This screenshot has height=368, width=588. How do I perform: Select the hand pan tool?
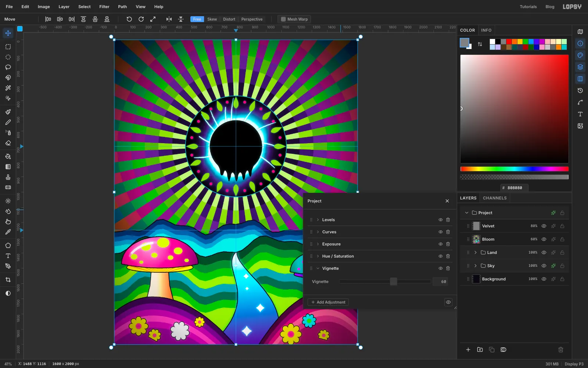point(8,222)
